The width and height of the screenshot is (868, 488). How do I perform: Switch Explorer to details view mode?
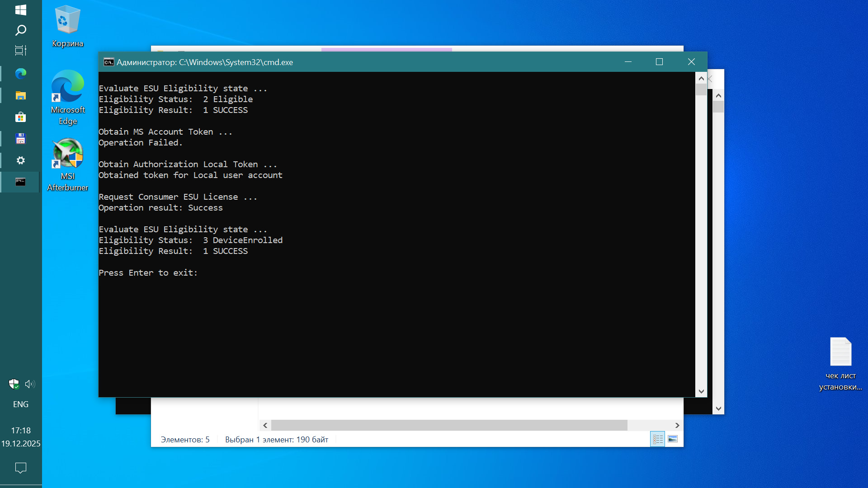click(658, 439)
